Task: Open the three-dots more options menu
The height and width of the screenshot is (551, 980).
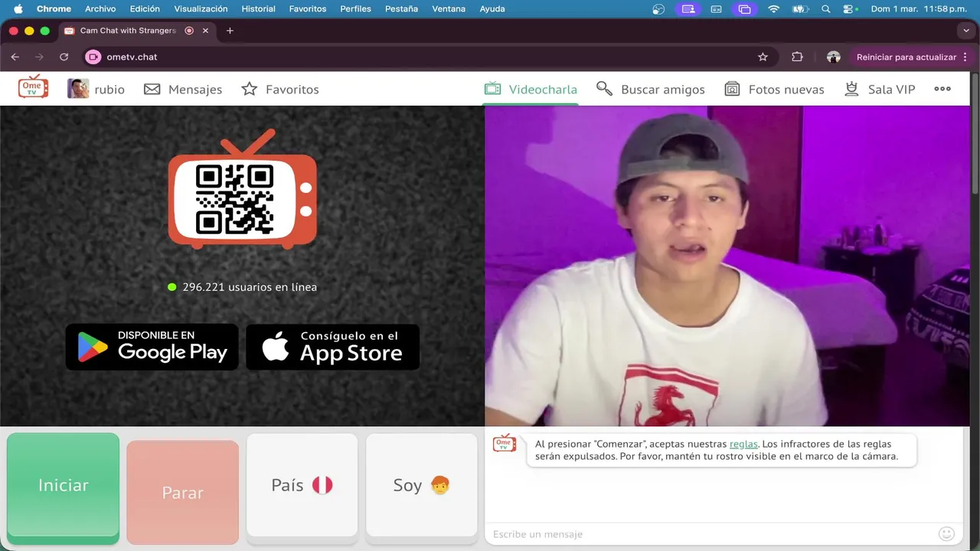Action: [942, 89]
